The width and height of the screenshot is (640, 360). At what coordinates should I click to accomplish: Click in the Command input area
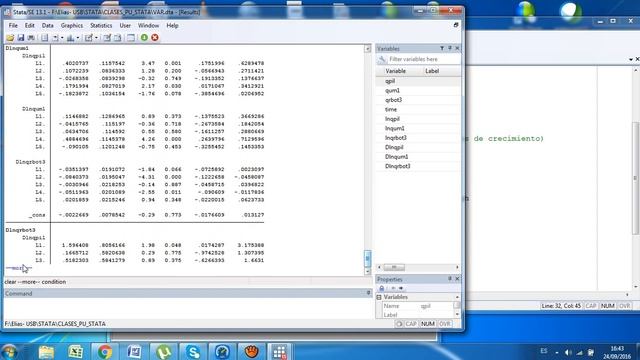(188, 307)
